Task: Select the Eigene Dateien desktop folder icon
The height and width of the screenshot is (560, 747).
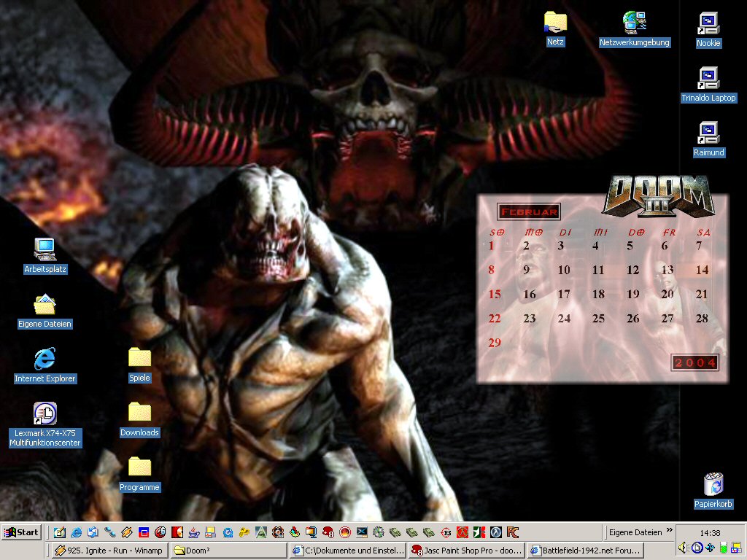Action: (x=44, y=311)
